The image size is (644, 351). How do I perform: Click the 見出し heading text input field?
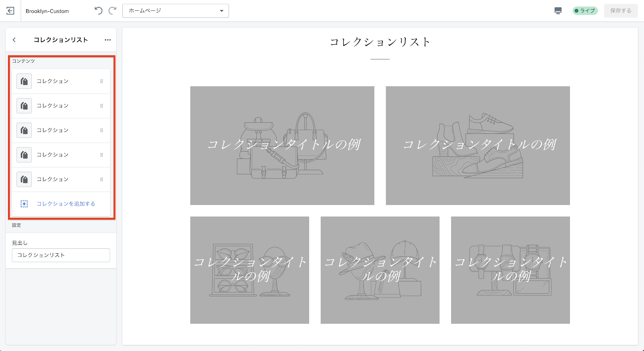(61, 255)
